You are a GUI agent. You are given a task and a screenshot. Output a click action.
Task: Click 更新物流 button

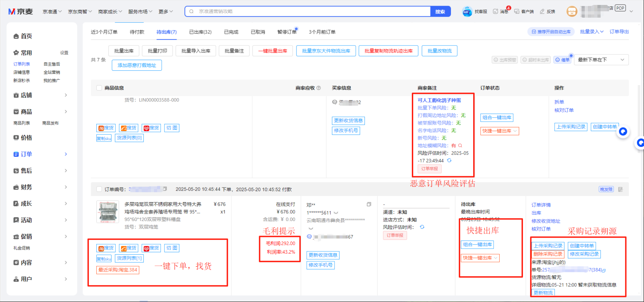[543, 292]
